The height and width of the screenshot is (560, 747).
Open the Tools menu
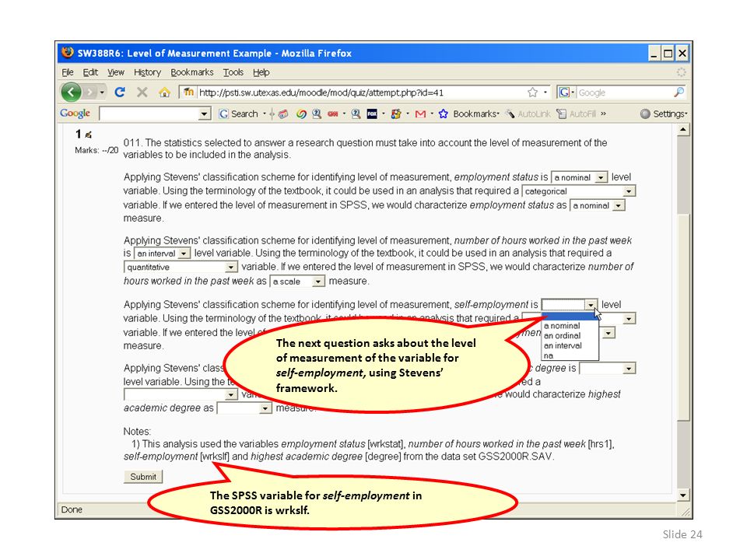[233, 72]
